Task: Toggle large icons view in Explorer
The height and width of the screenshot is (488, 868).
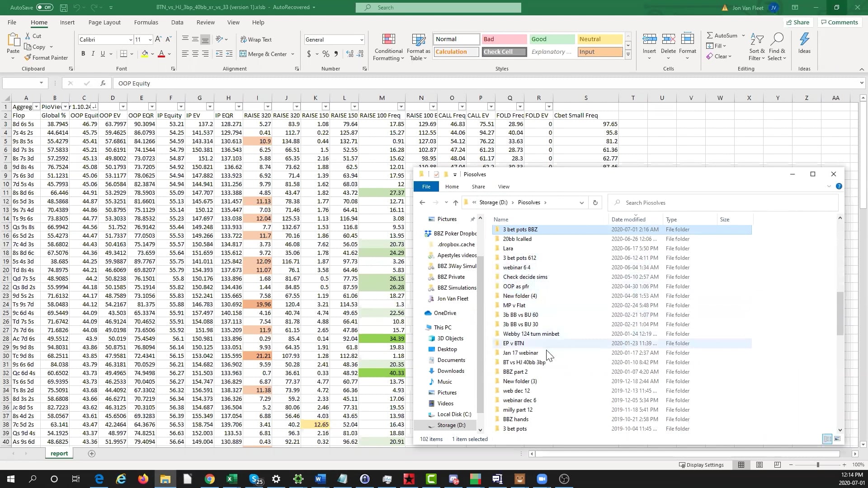Action: coord(837,439)
